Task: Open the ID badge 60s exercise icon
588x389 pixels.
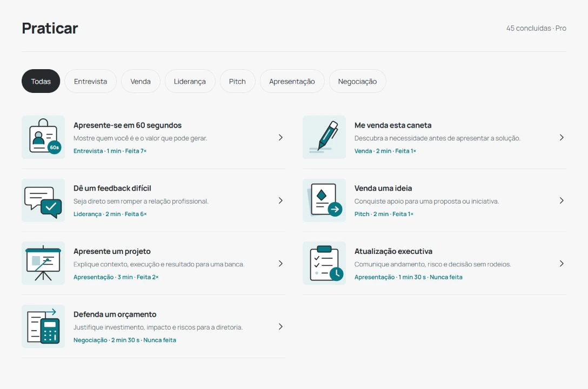Action: (43, 137)
